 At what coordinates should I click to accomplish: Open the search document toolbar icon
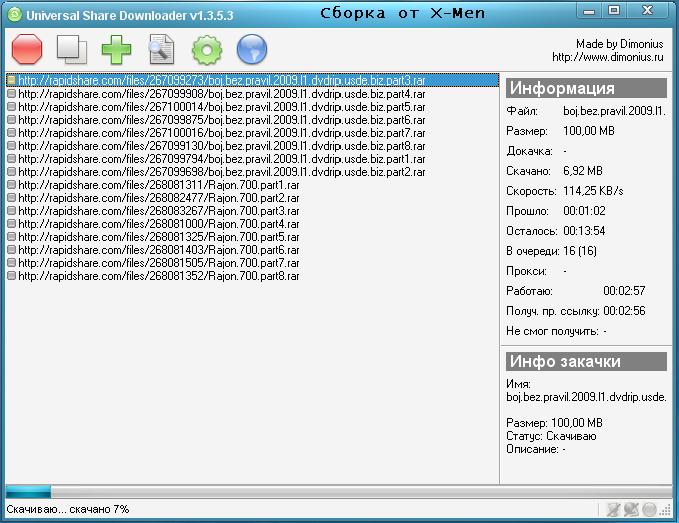(x=162, y=49)
